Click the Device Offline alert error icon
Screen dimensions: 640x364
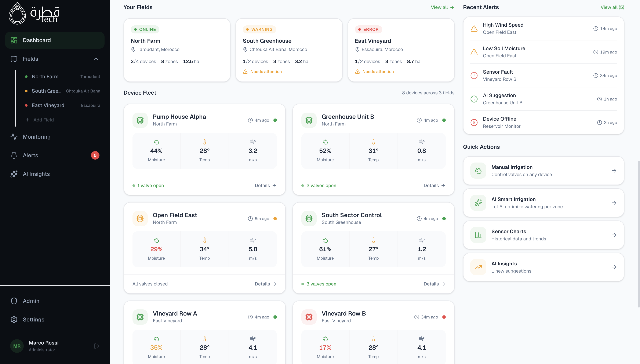point(474,123)
